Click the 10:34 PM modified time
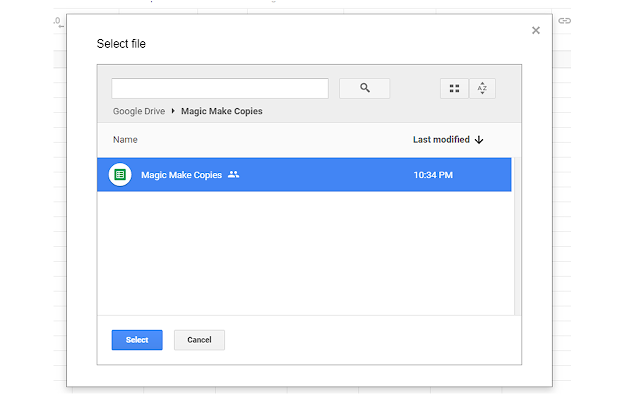 coord(433,175)
